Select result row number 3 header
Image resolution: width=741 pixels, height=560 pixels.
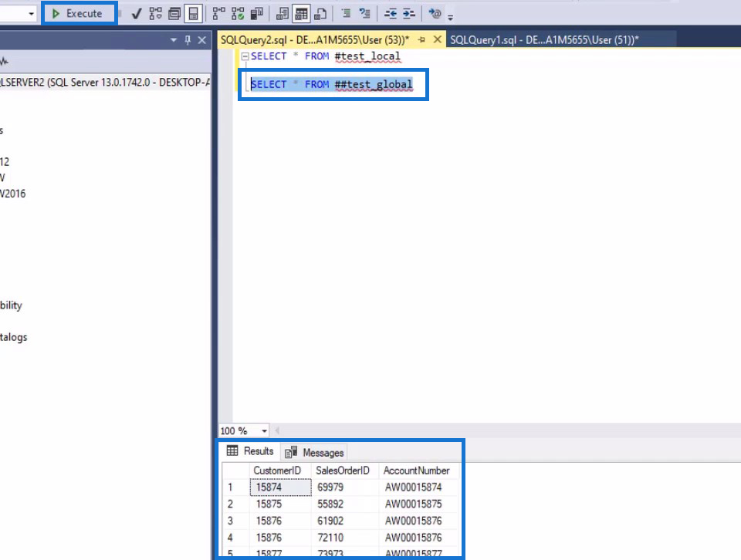pos(235,521)
